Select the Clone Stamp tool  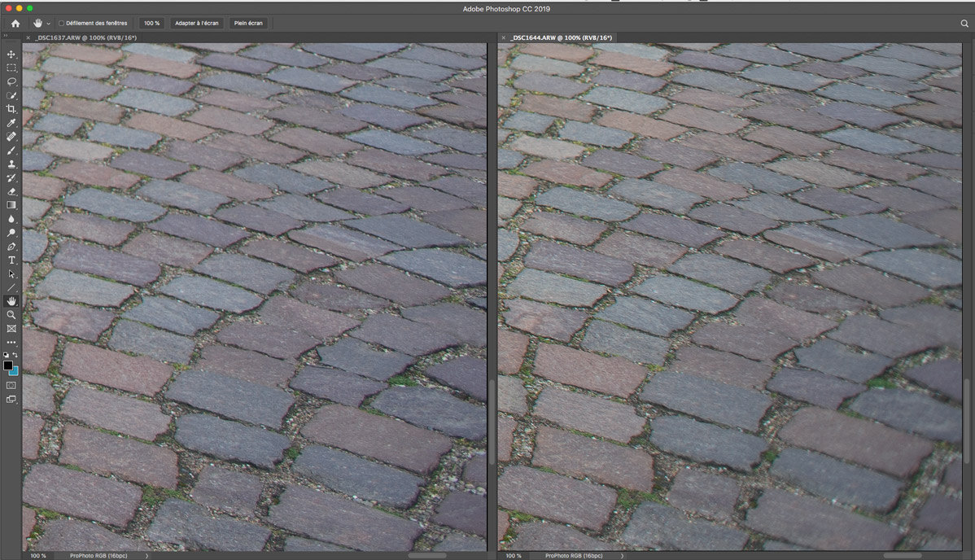click(11, 164)
